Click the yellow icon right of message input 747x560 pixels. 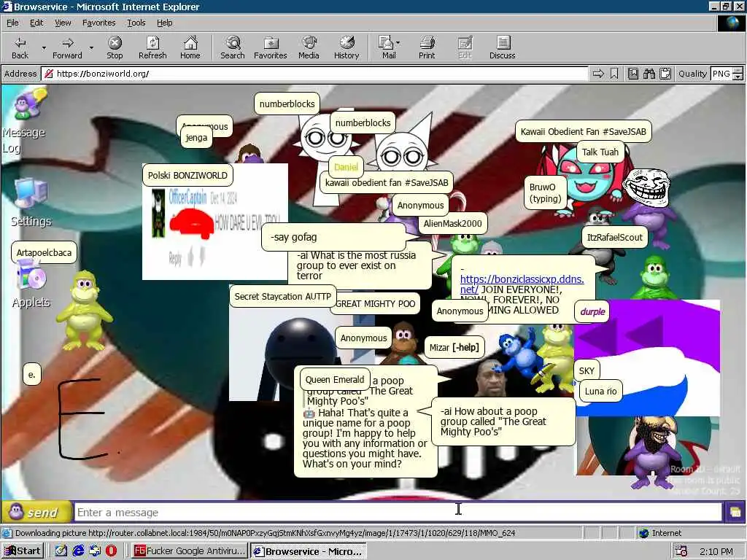pyautogui.click(x=735, y=513)
